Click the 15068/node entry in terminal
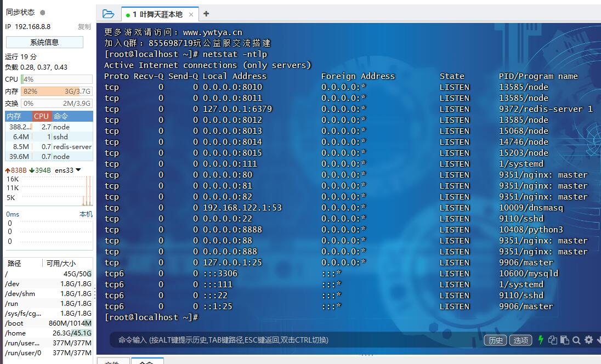Screen dimensions: 601x364 [524, 131]
